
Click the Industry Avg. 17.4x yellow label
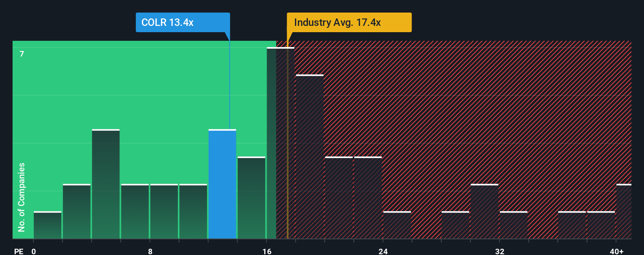click(x=349, y=22)
